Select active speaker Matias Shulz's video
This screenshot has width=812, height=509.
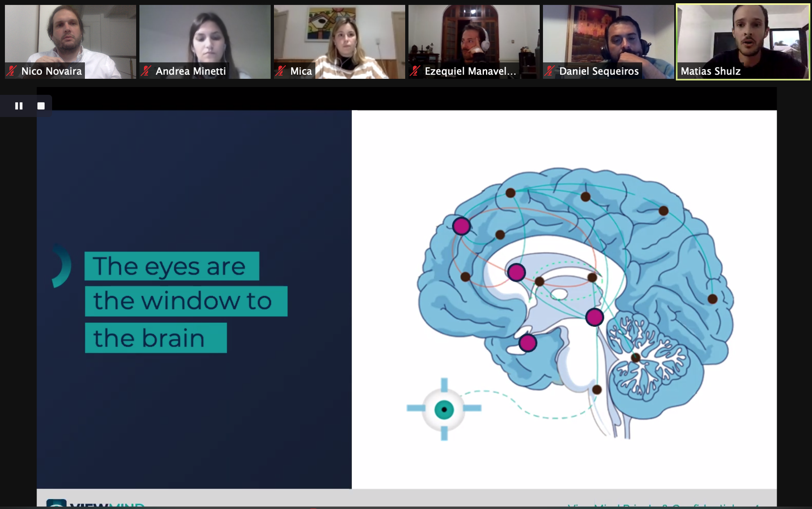[743, 37]
